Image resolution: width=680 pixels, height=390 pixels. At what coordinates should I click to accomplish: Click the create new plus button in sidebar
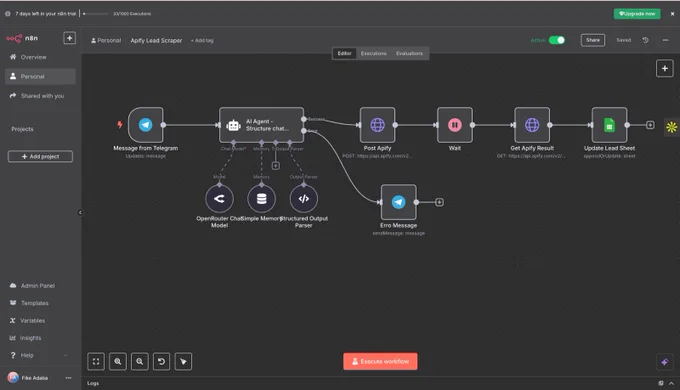69,38
